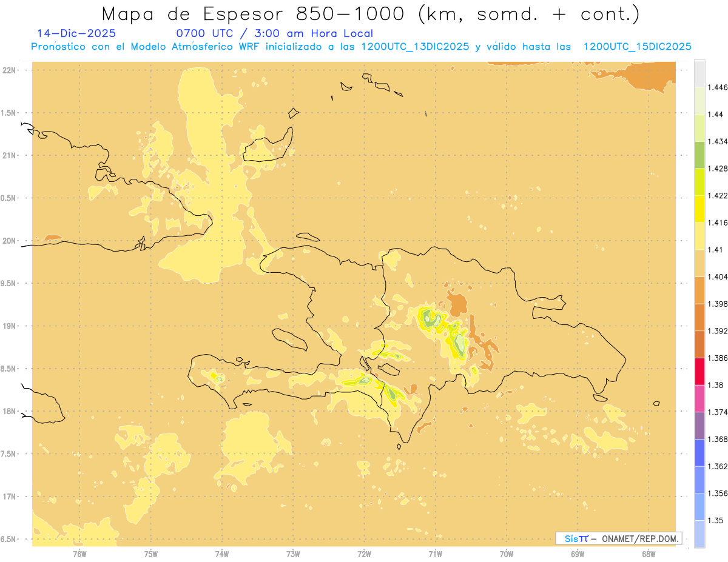The height and width of the screenshot is (562, 728).
Task: Click the '68W' longitude label
Action: coord(649,554)
